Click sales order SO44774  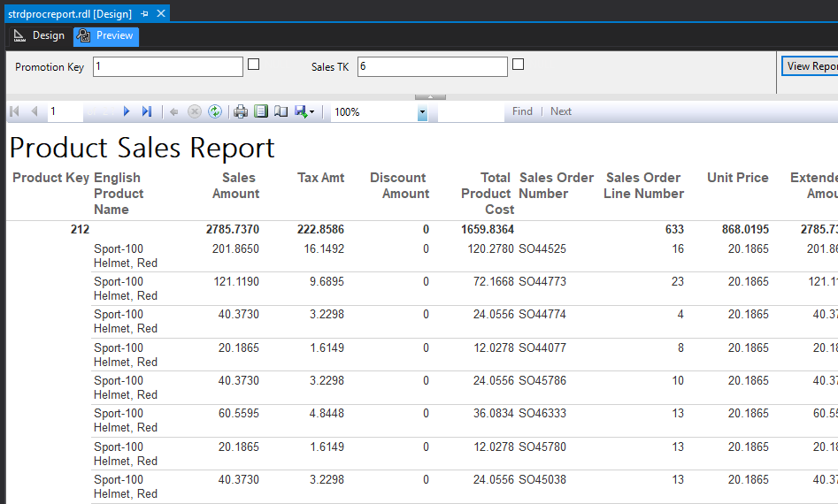542,315
